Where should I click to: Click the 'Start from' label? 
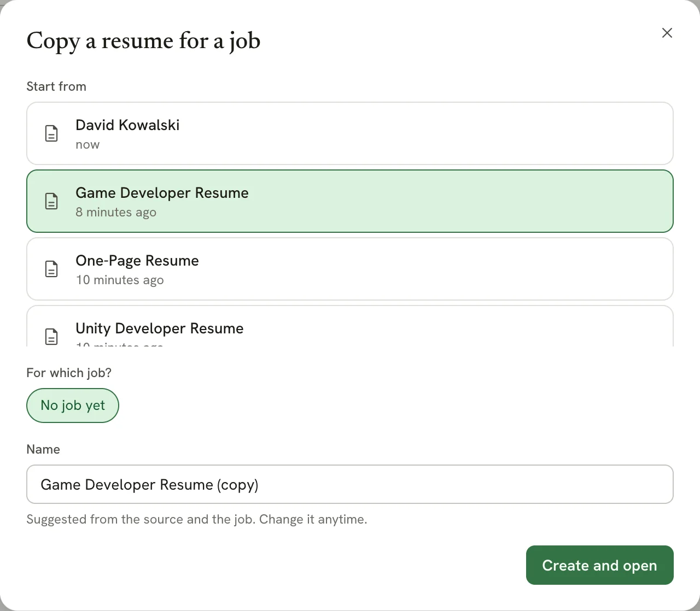click(56, 86)
